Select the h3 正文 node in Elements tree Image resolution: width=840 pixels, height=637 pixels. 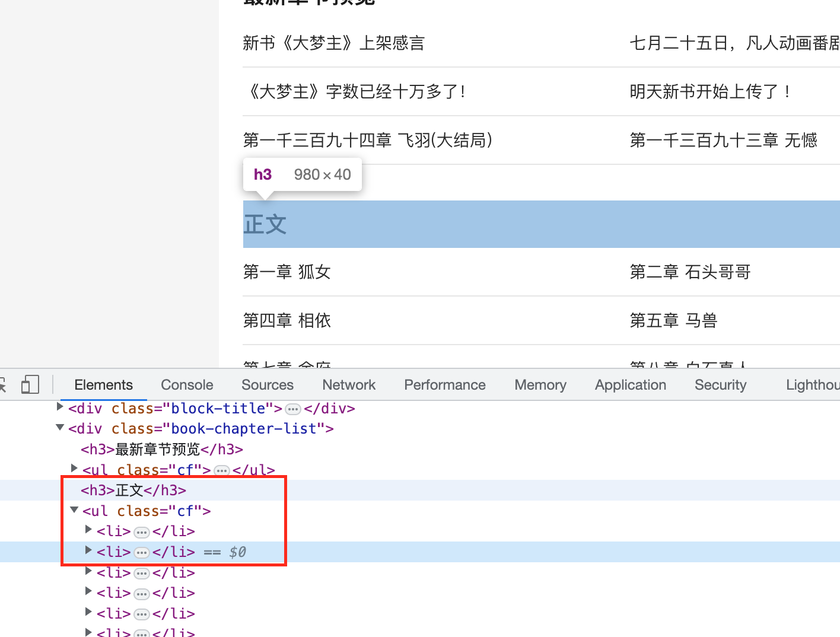point(133,491)
